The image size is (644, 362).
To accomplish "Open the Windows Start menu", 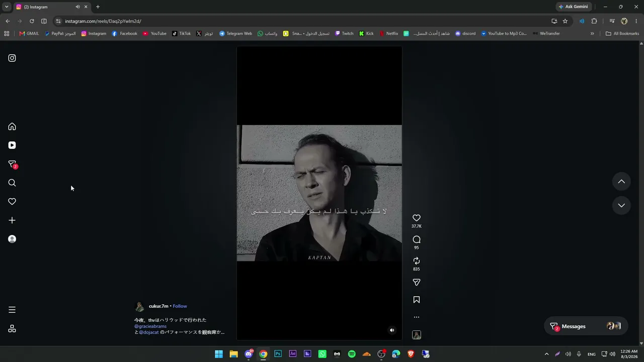I will [x=219, y=354].
